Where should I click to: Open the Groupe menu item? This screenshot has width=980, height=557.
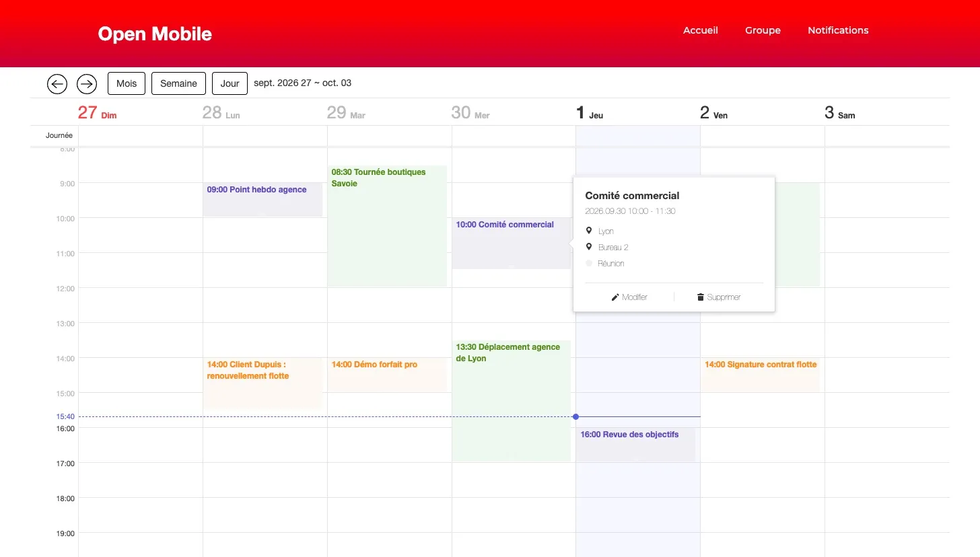pos(763,30)
